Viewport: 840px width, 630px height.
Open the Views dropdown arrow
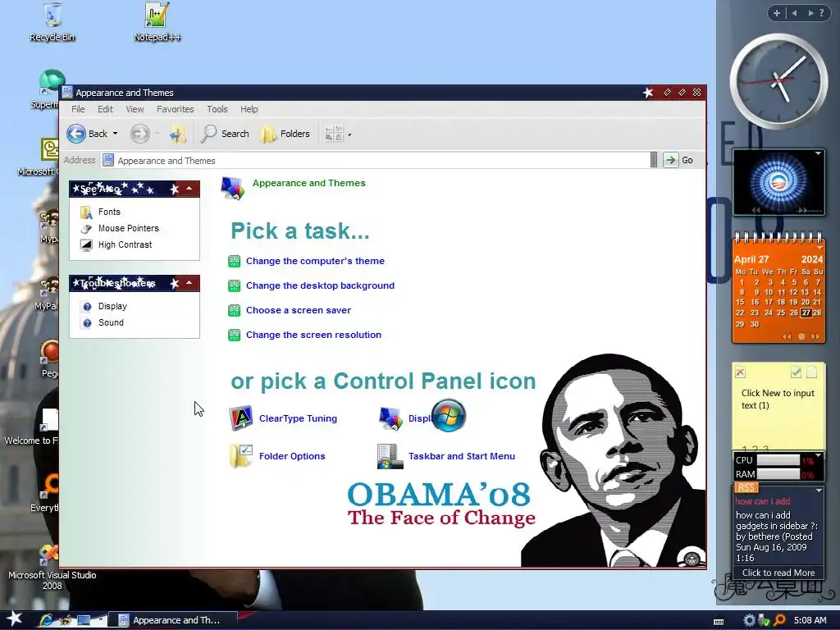click(x=349, y=135)
